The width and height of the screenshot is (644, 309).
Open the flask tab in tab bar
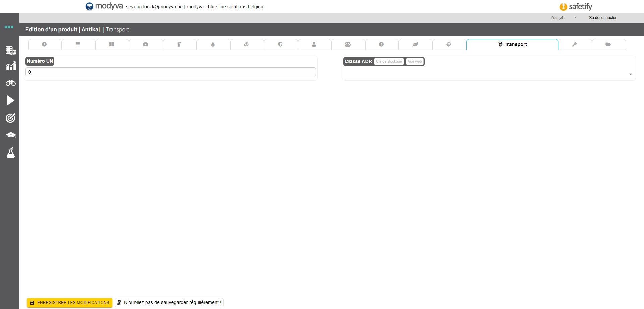coord(314,44)
